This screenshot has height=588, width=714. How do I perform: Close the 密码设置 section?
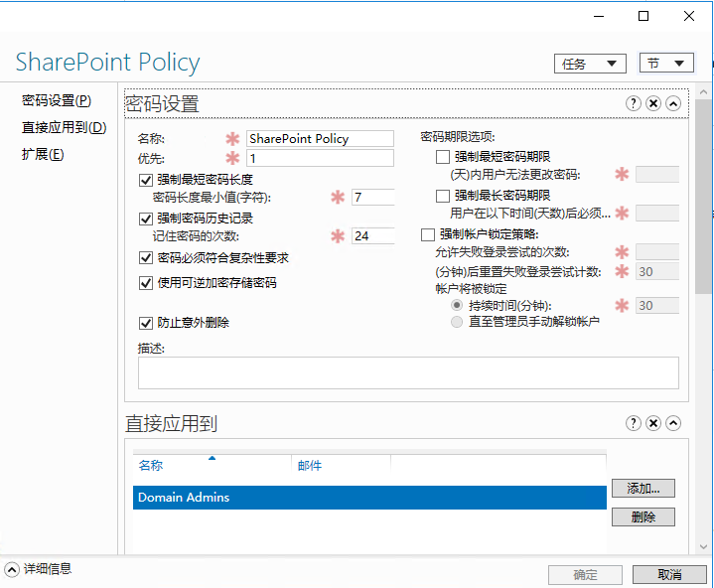tap(653, 103)
